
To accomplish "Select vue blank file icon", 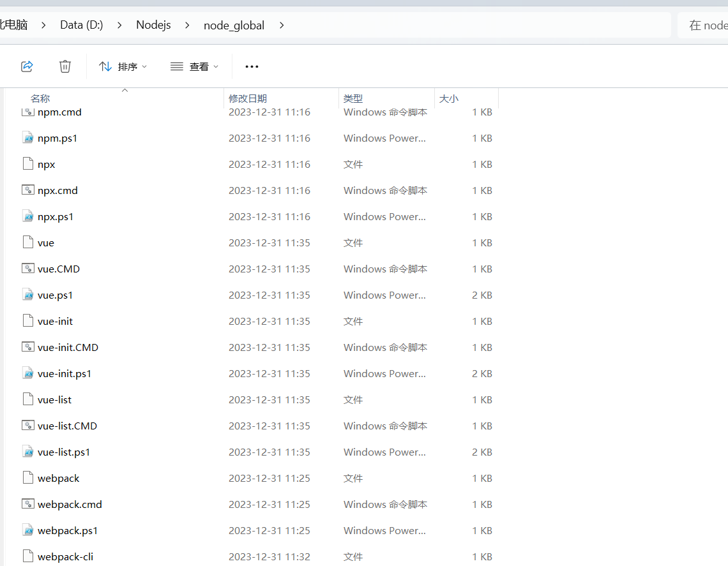I will [28, 242].
